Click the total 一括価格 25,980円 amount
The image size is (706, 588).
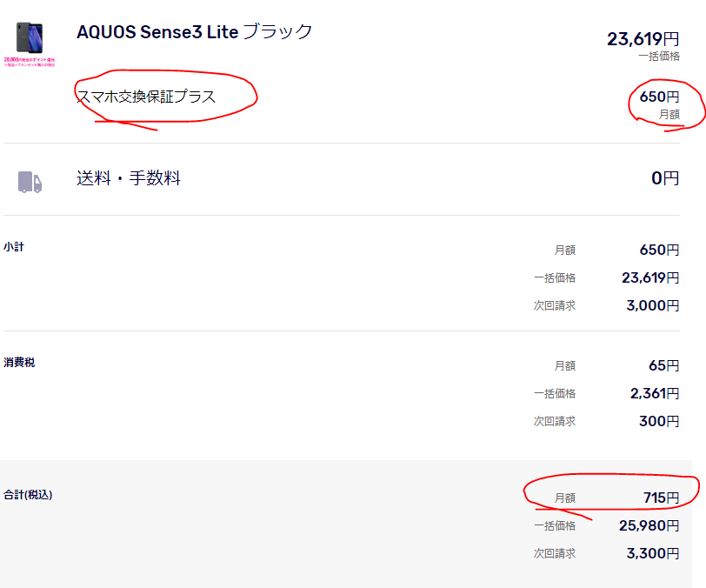tap(649, 525)
